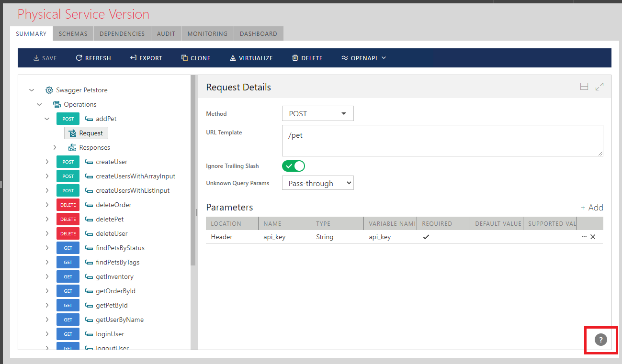Click the split layout icon in Request Details
Viewport: 622px width, 364px height.
(584, 87)
